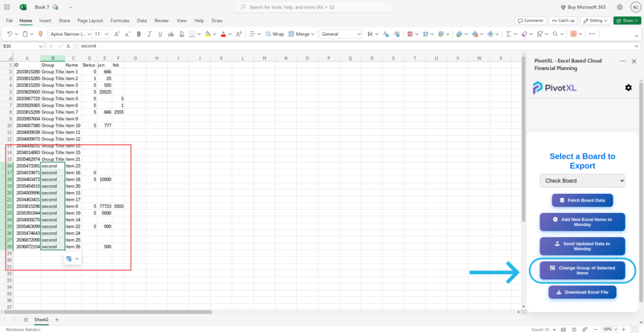Viewport: 644px width, 333px height.
Task: Open the more options ellipsis in ribbon
Action: point(592,34)
